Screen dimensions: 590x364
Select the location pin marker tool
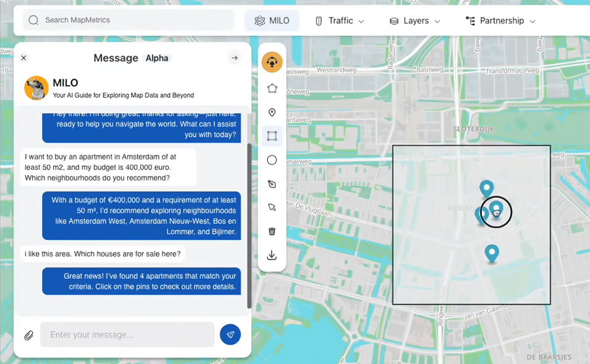pyautogui.click(x=272, y=112)
